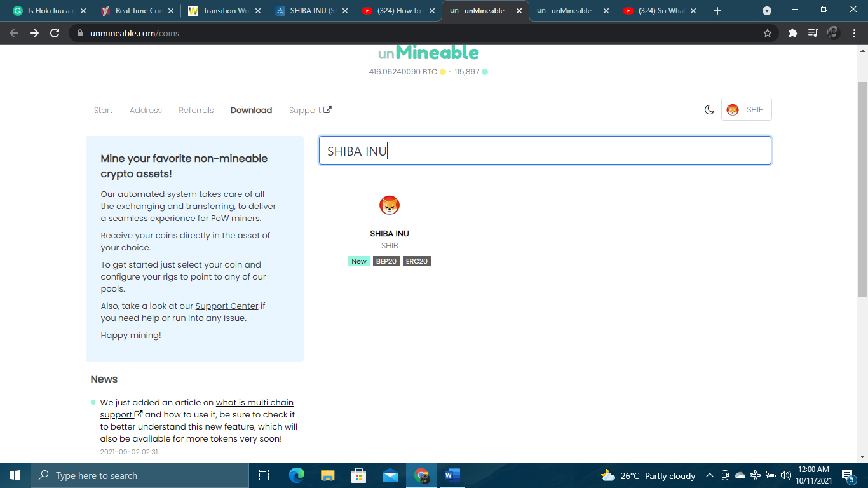Close the 'SHIBA INU (S' tab

pyautogui.click(x=345, y=11)
